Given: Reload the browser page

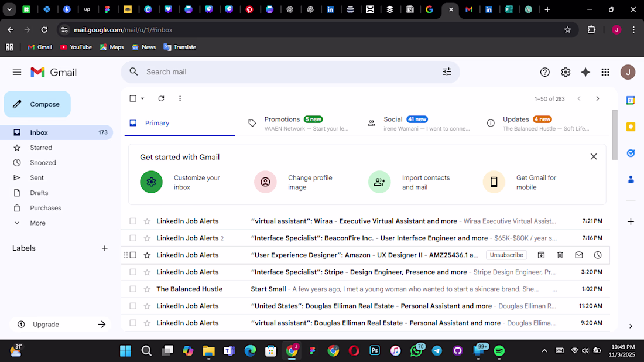Looking at the screenshot, I should (44, 30).
